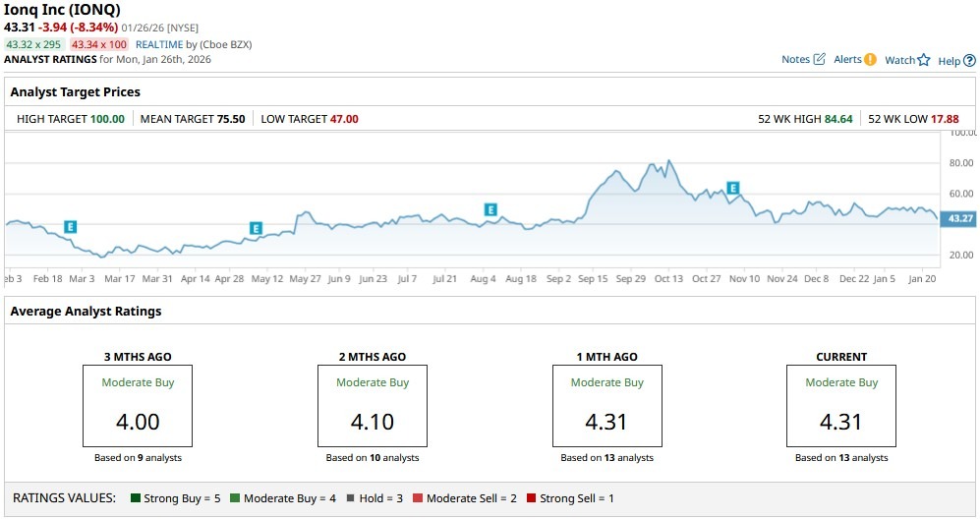
Task: Click the earnings E marker near May 12
Action: click(x=256, y=228)
